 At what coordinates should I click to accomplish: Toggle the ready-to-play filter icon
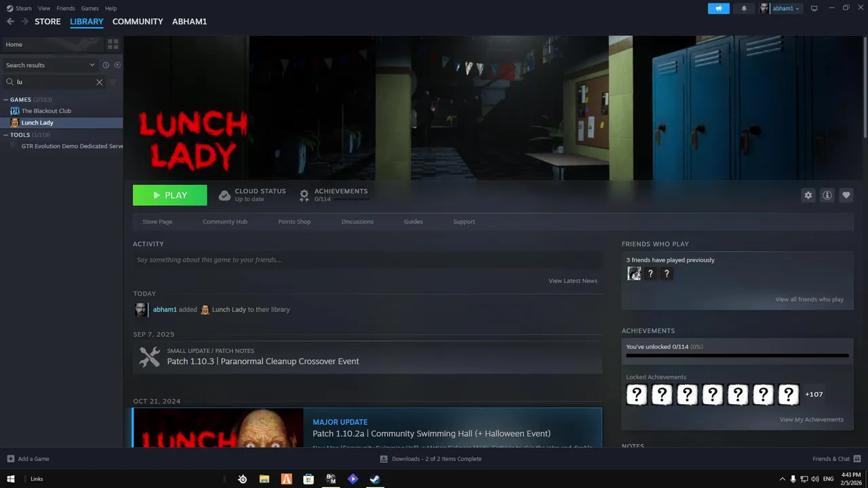[117, 65]
